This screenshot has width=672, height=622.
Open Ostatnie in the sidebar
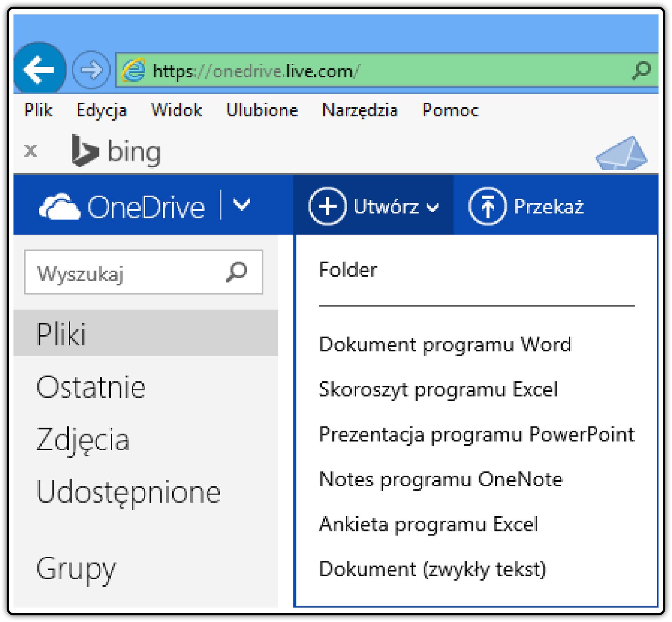(91, 387)
